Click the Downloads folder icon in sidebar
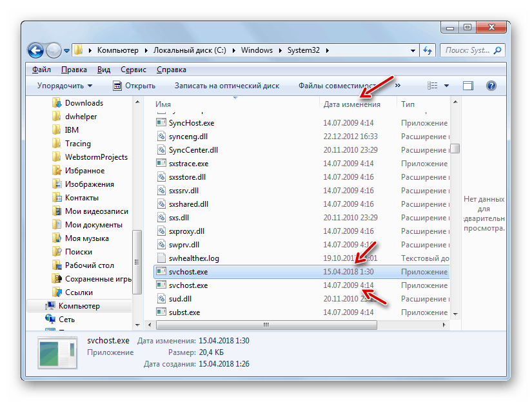532x402 pixels. click(x=56, y=102)
